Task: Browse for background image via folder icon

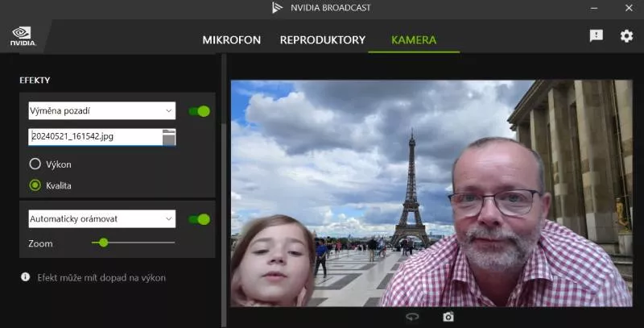Action: (x=168, y=137)
